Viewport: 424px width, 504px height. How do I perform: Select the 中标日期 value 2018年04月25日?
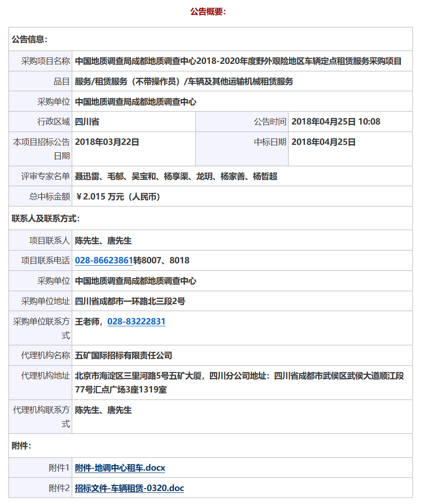point(324,142)
